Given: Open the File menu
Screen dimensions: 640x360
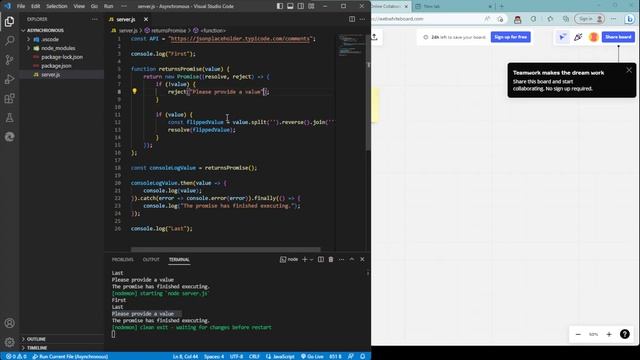Looking at the screenshot, I should point(21,6).
